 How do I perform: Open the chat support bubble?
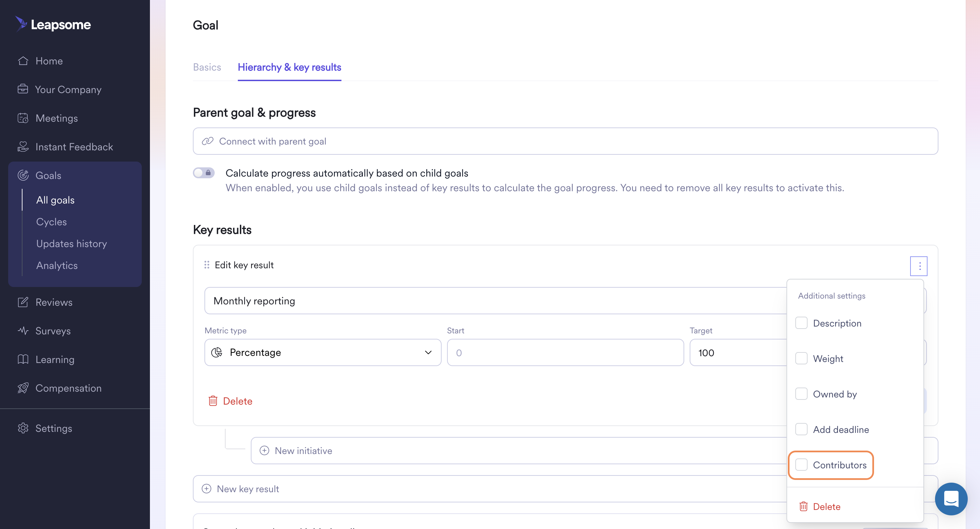(951, 499)
